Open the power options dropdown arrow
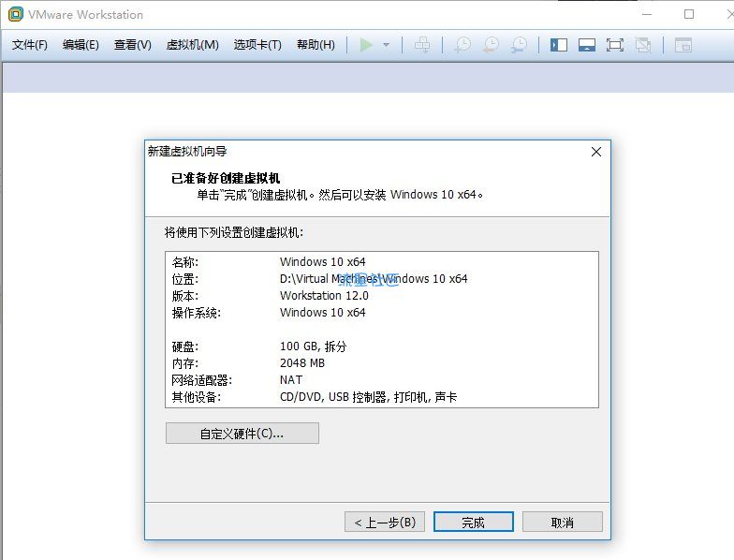This screenshot has height=560, width=734. 386,45
